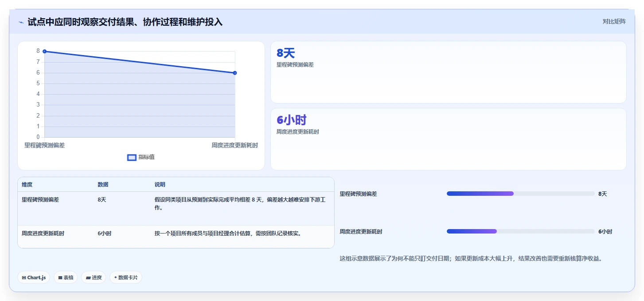Click the 周度进度更新耗时 x-axis label on the chart
The image size is (644, 301).
tap(234, 145)
